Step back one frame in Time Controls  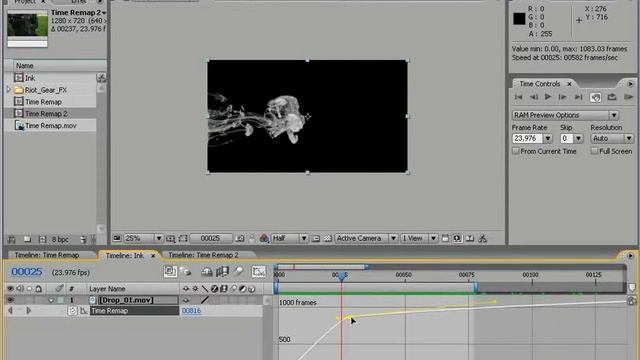point(533,97)
